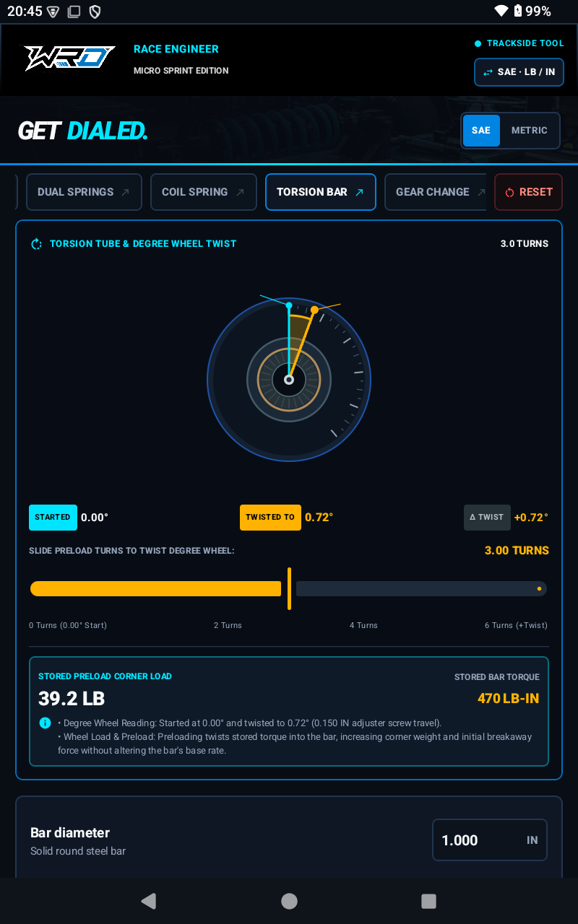Click the MICRO SPRINT EDITION subtitle
This screenshot has width=578, height=924.
pos(181,71)
